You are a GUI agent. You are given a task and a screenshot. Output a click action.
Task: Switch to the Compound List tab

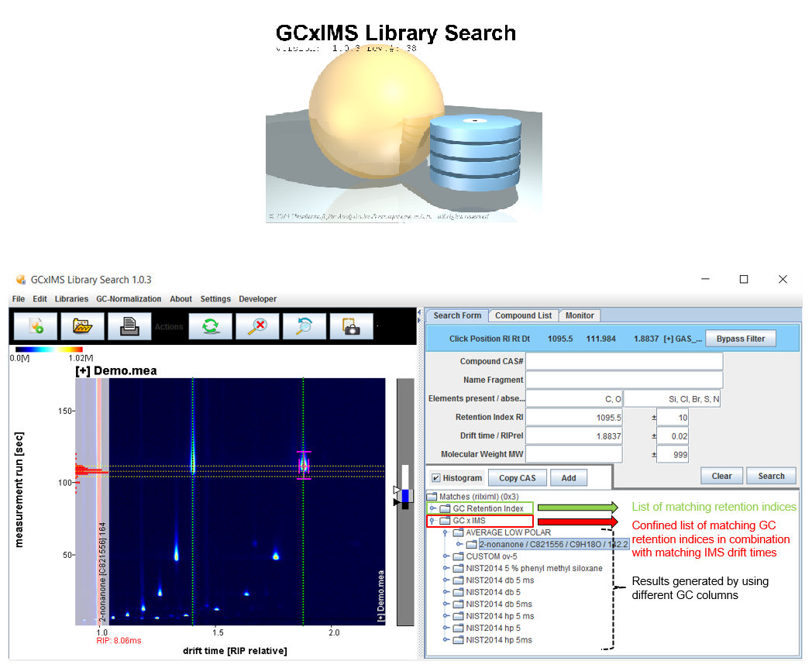pyautogui.click(x=523, y=315)
